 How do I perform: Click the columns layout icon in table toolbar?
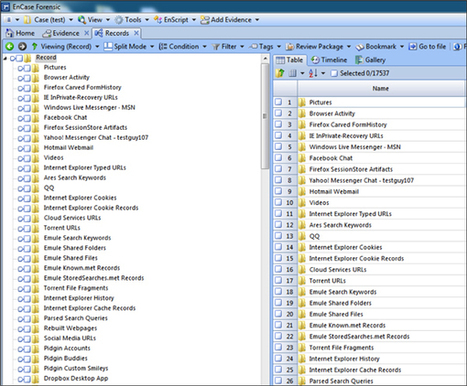[x=292, y=73]
